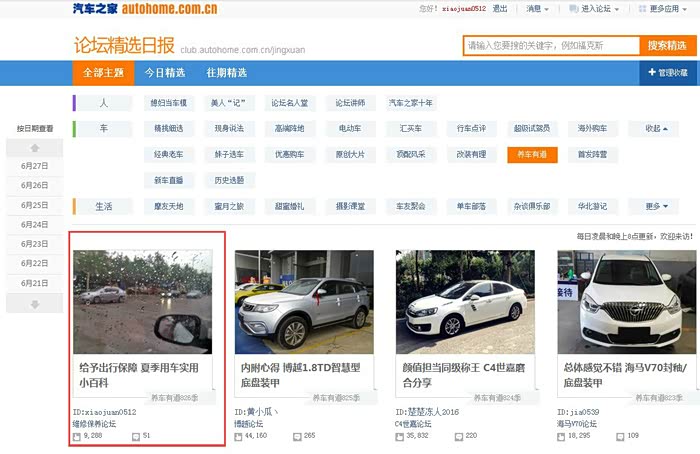The width and height of the screenshot is (700, 454).
Task: Expand the 生活 categories with 更多
Action: click(x=657, y=207)
